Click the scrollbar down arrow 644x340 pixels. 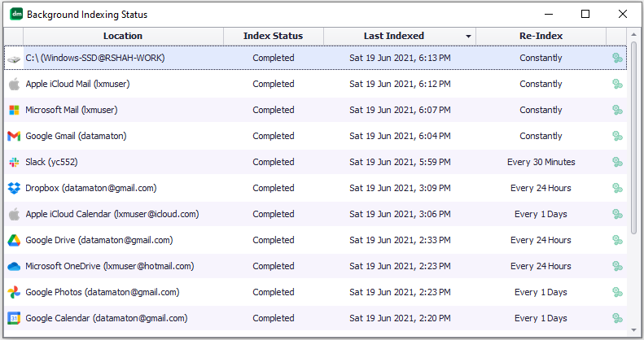(633, 330)
